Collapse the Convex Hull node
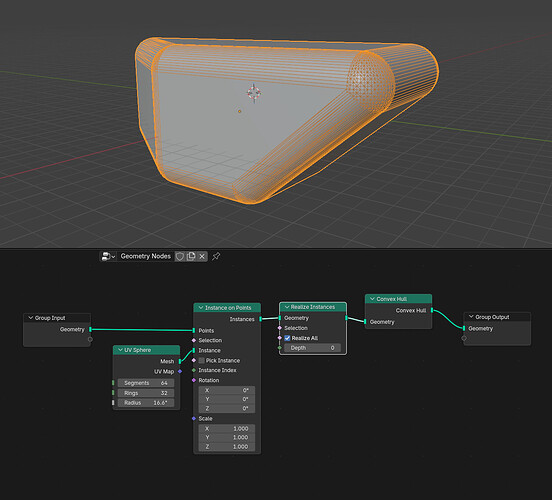Viewport: 552px width, 500px height. click(x=372, y=299)
